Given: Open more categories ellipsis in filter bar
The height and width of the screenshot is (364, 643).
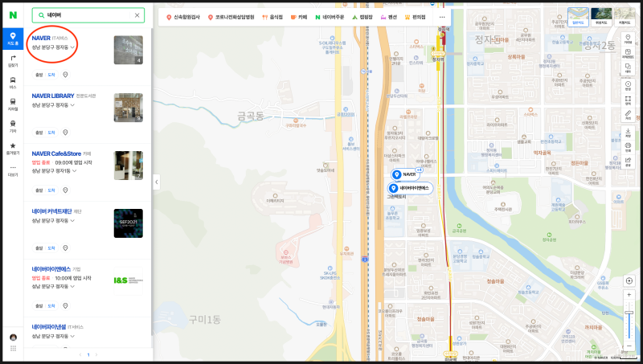Looking at the screenshot, I should pyautogui.click(x=441, y=17).
